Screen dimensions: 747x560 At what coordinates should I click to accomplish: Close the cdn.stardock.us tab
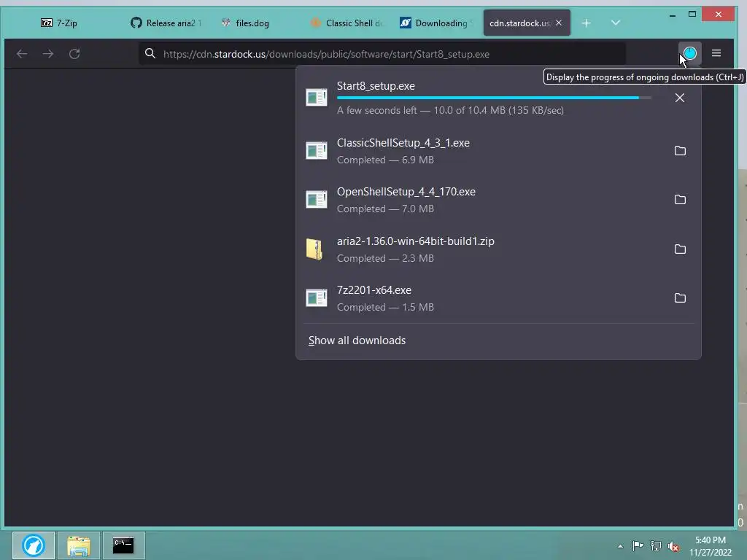coord(559,23)
